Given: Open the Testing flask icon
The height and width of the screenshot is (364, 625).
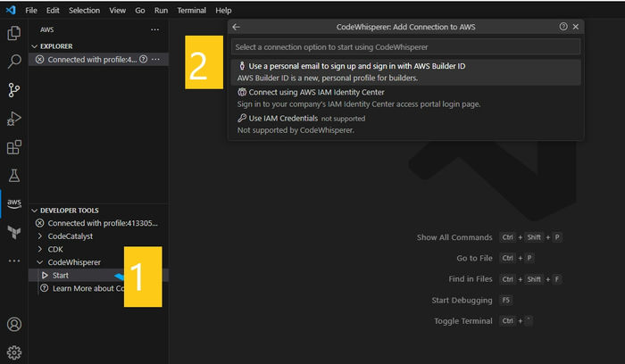Looking at the screenshot, I should (14, 175).
